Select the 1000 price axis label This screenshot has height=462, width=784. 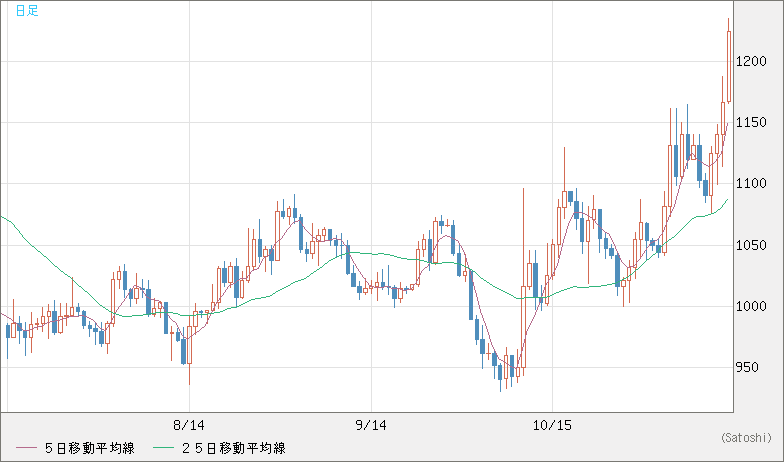(752, 306)
